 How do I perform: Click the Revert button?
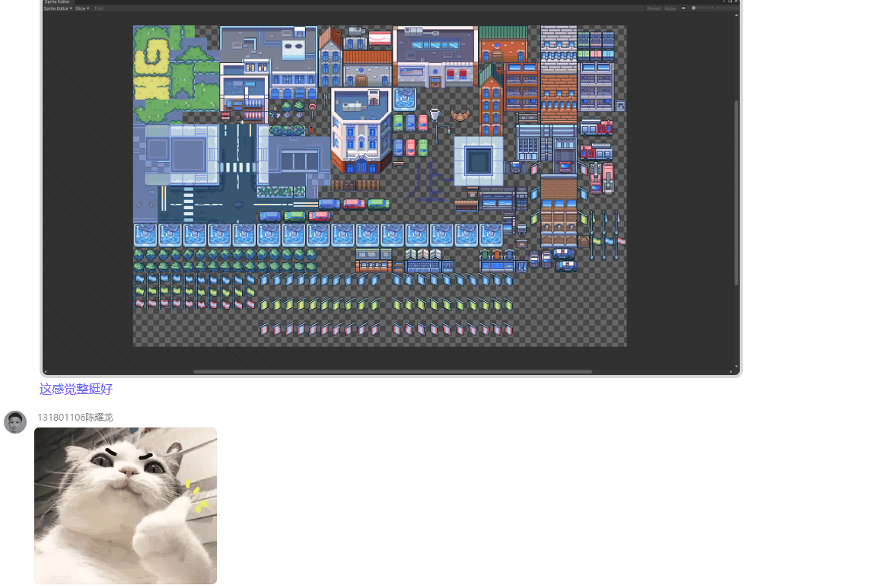(653, 8)
